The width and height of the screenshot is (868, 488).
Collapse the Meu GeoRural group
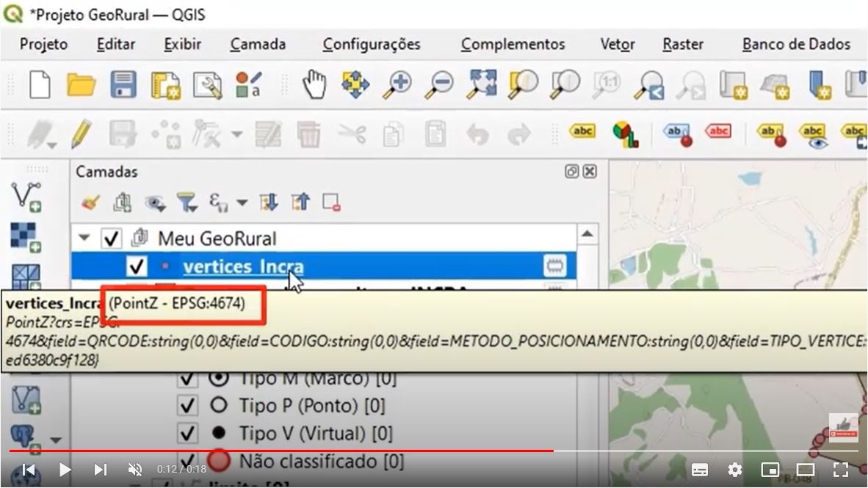pyautogui.click(x=84, y=238)
